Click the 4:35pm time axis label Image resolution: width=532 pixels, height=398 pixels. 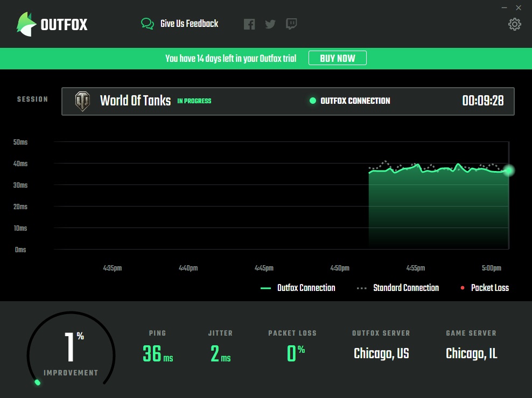(113, 268)
